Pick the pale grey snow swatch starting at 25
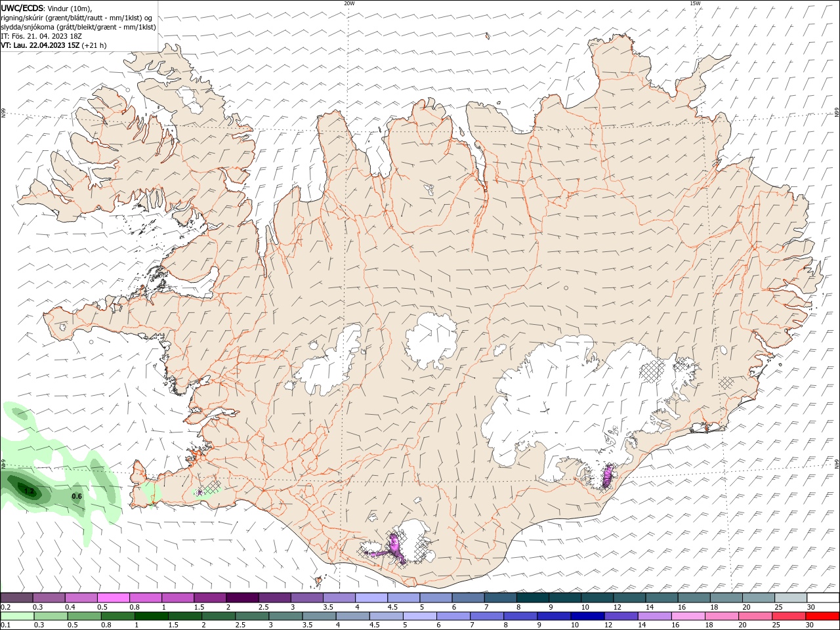This screenshot has height=630, width=840. (x=791, y=598)
